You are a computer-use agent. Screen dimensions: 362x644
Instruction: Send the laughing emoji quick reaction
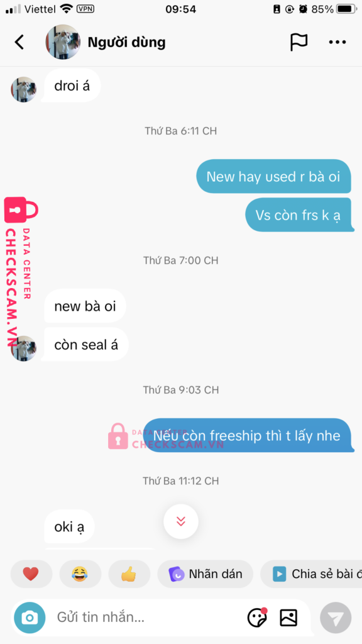pyautogui.click(x=80, y=574)
